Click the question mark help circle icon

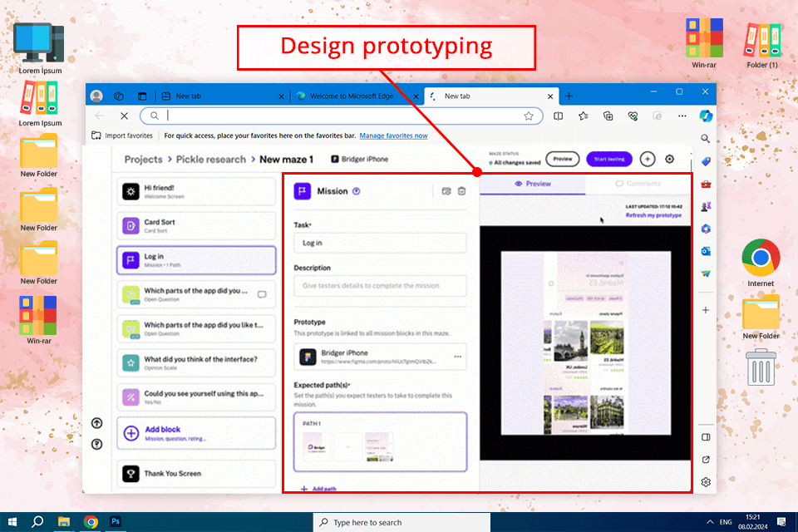(96, 445)
